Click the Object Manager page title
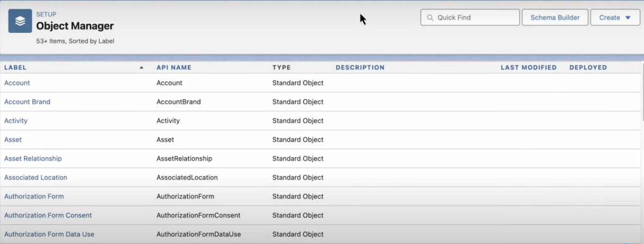This screenshot has height=244, width=644. pos(75,26)
